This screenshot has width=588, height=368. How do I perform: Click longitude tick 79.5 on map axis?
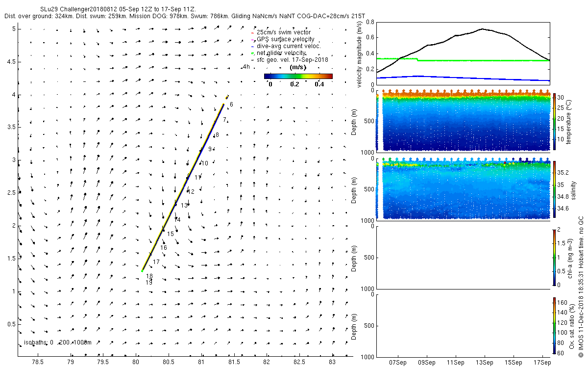point(103,363)
